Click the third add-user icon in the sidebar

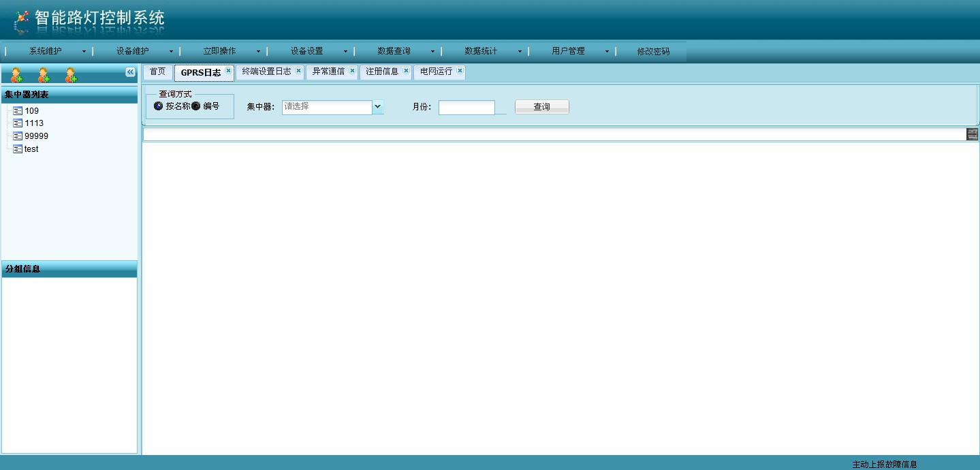pos(71,75)
